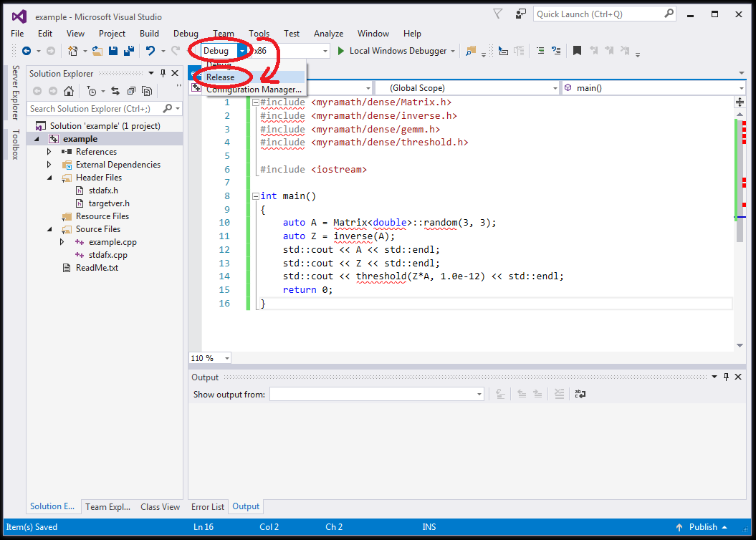756x540 pixels.
Task: Toggle Word Wrap in Output panel
Action: click(580, 394)
